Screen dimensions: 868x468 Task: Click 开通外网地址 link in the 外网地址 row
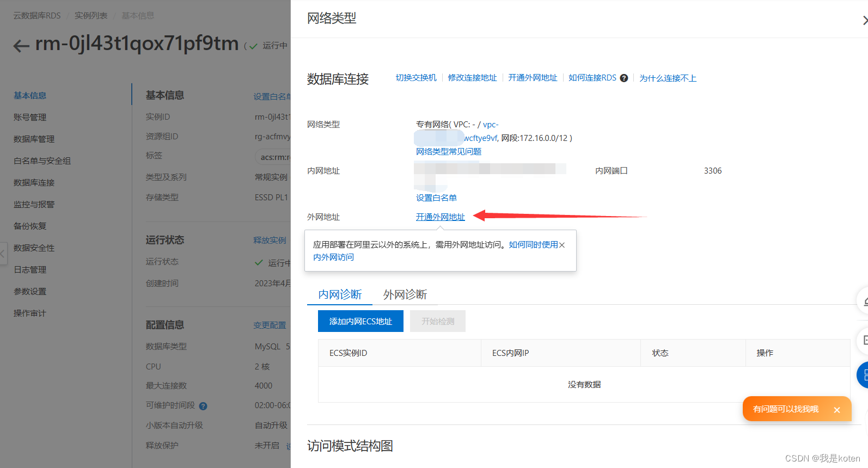[441, 217]
